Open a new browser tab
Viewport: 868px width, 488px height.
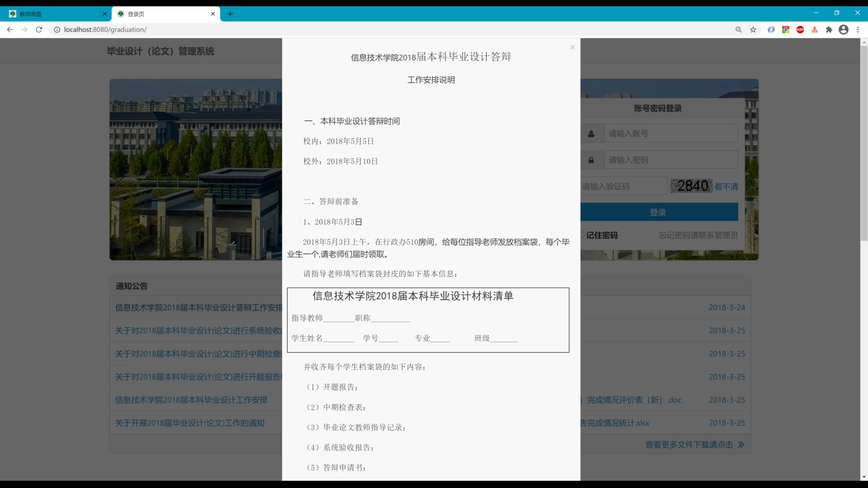tap(230, 14)
